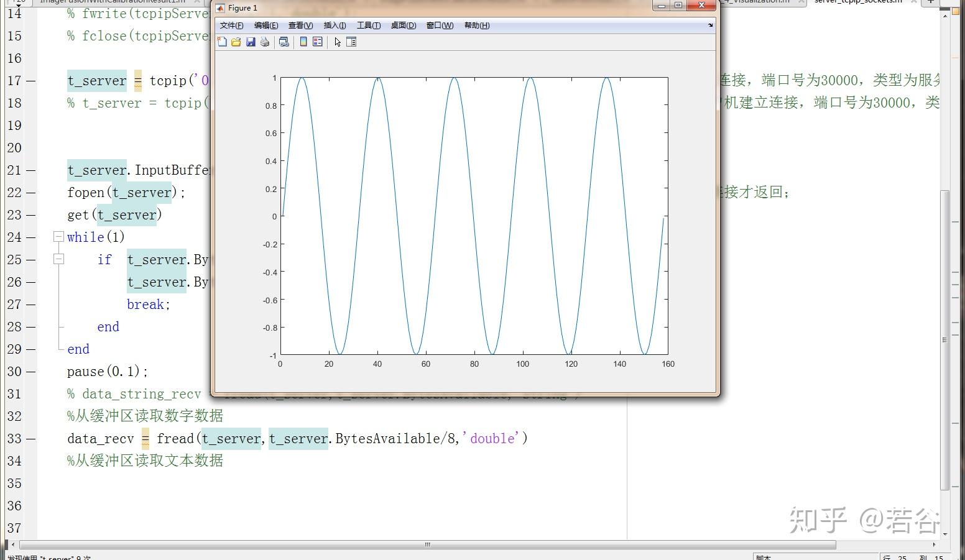Toggle the dock figure panel control
The image size is (965, 560).
(x=351, y=42)
